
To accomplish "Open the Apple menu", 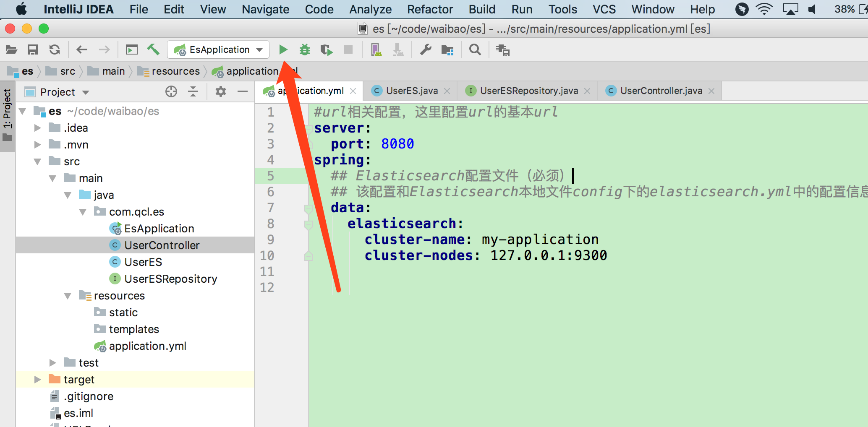I will point(21,9).
